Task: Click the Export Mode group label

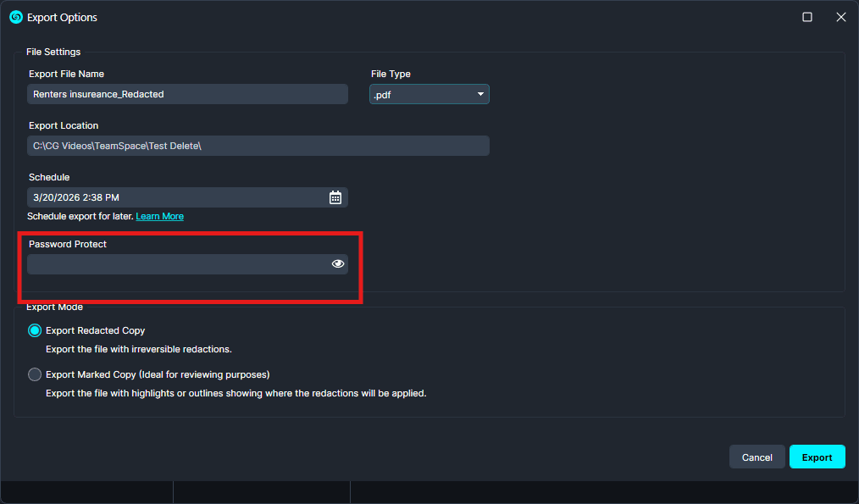Action: [54, 307]
